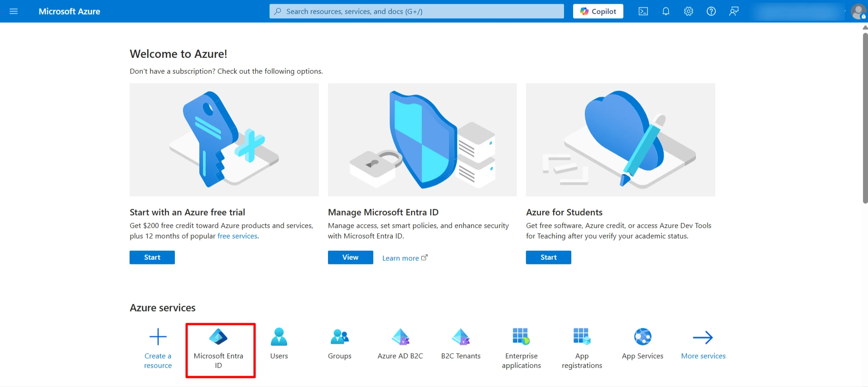Click the Start with an Azure free trial heading
This screenshot has width=868, height=387.
[187, 212]
